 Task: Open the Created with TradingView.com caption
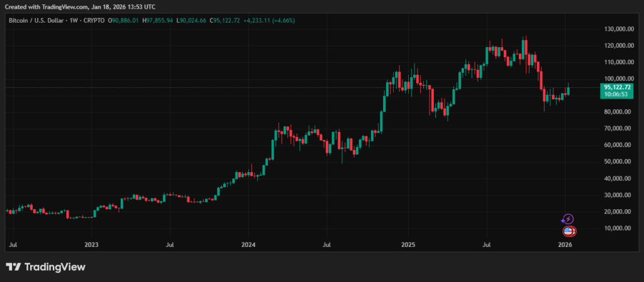(82, 6)
